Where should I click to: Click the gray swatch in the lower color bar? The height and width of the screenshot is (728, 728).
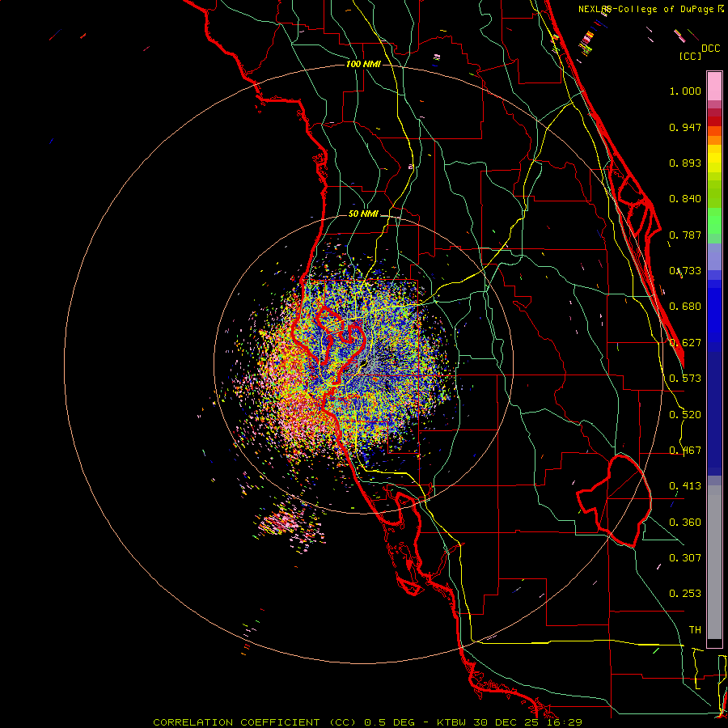[714, 562]
